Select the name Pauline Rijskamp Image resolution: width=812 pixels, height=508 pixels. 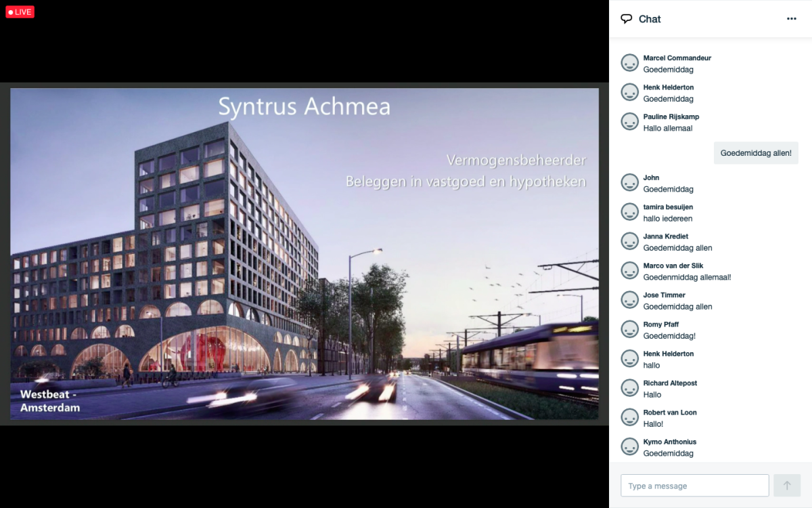(671, 117)
